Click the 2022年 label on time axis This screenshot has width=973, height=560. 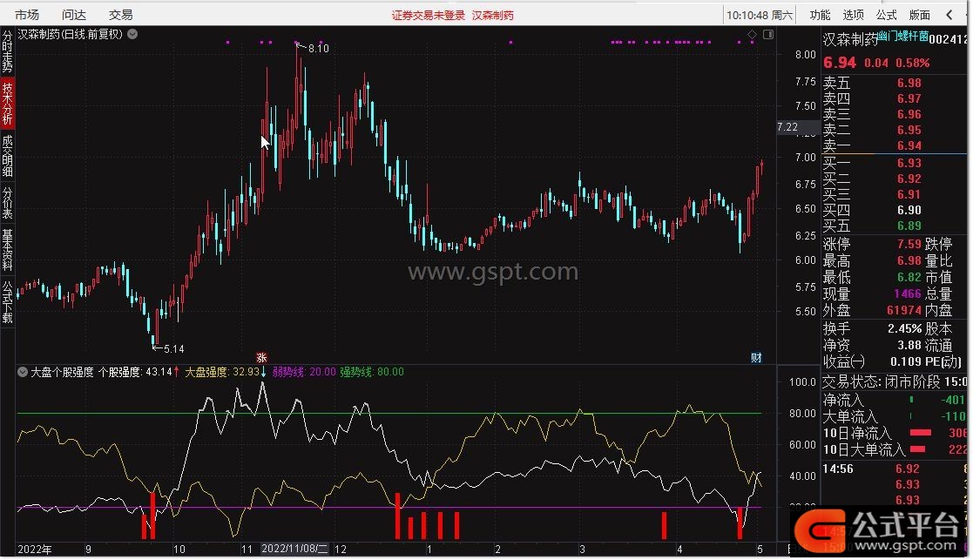point(35,550)
